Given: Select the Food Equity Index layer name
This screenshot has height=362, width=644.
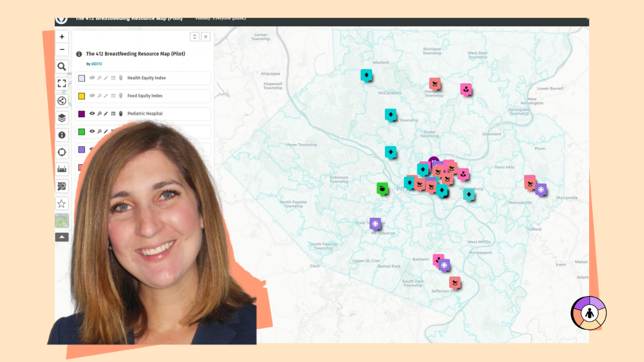Looking at the screenshot, I should 145,96.
